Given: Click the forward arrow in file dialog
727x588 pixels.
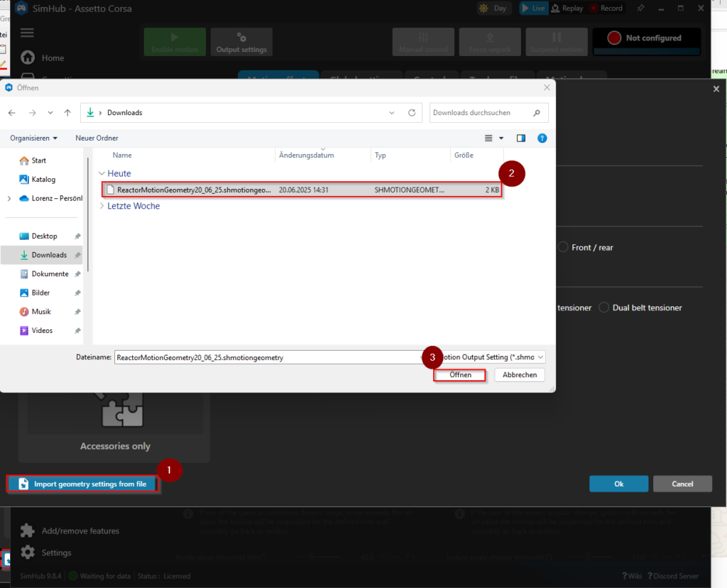Looking at the screenshot, I should pos(32,113).
